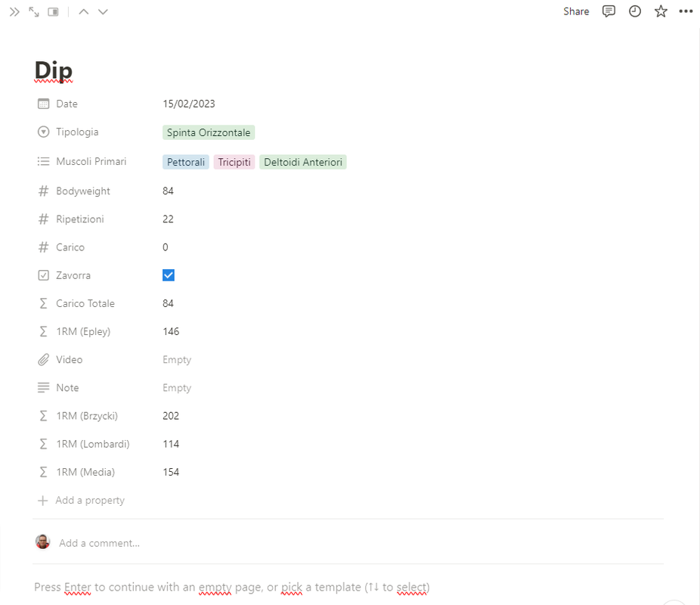Viewport: 700px width, 605px height.
Task: View page updates history clock icon
Action: click(x=635, y=11)
